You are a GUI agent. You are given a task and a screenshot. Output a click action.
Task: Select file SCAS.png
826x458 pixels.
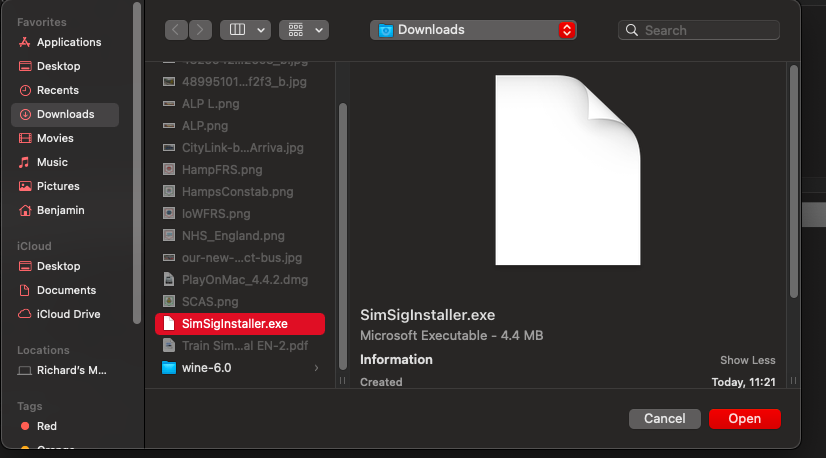[x=240, y=301]
